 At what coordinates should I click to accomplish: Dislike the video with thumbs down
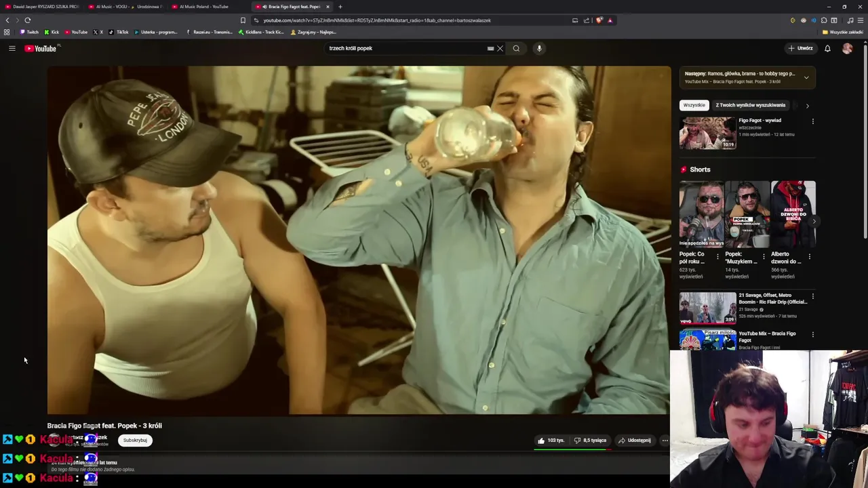click(x=590, y=441)
